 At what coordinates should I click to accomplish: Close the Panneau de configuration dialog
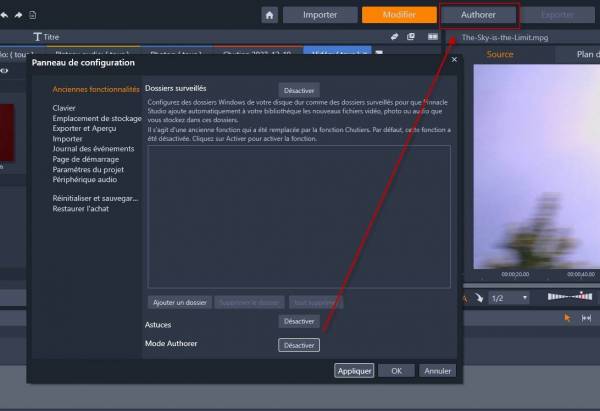[455, 60]
